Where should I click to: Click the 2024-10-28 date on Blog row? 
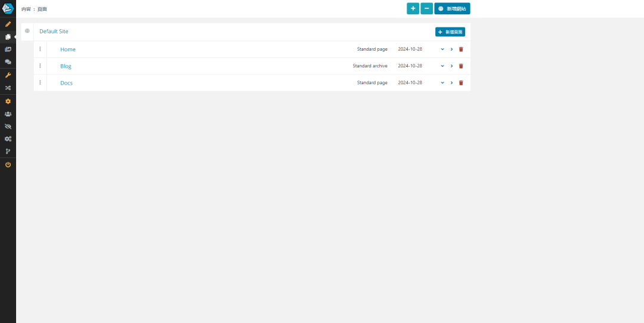(x=410, y=66)
